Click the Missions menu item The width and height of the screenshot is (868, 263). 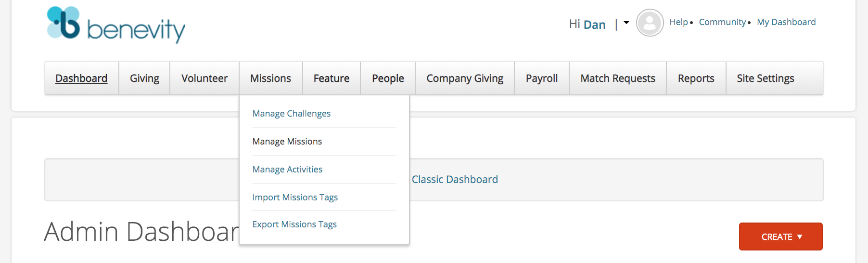pyautogui.click(x=270, y=78)
